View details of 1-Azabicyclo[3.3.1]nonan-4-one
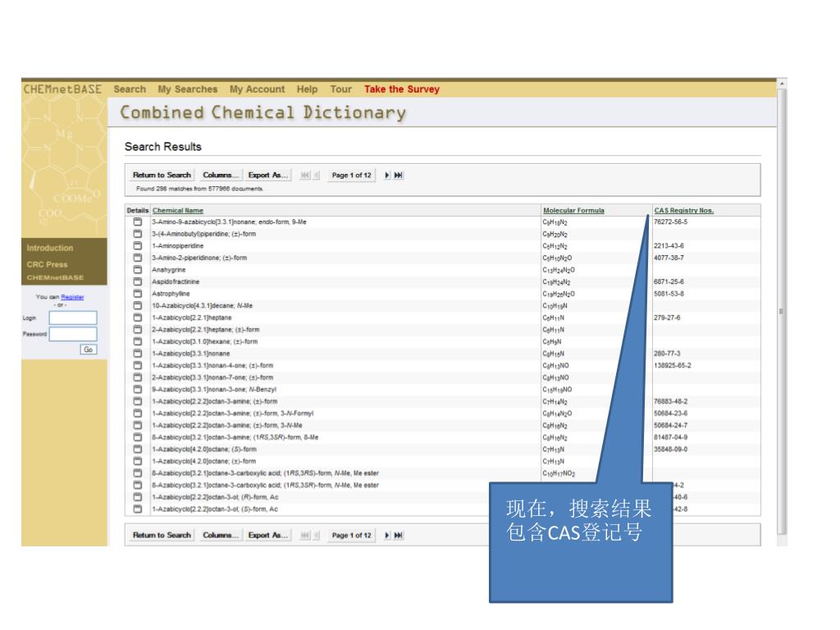 pyautogui.click(x=138, y=365)
